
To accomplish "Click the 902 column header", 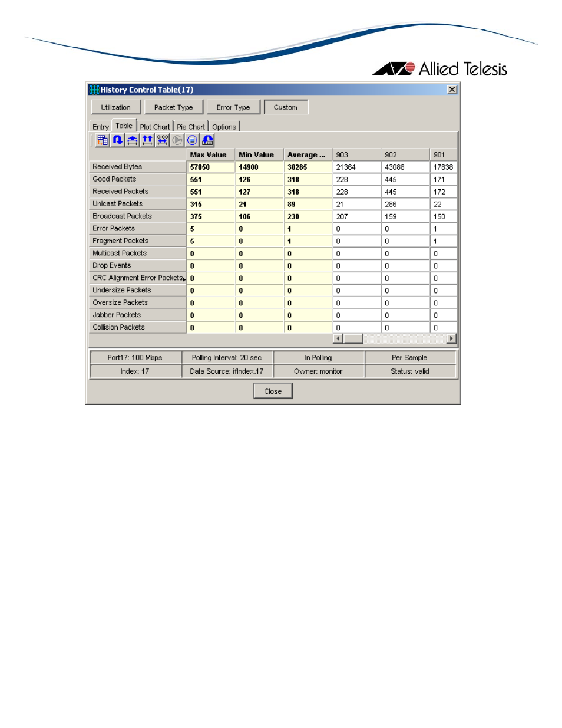I will tap(406, 155).
